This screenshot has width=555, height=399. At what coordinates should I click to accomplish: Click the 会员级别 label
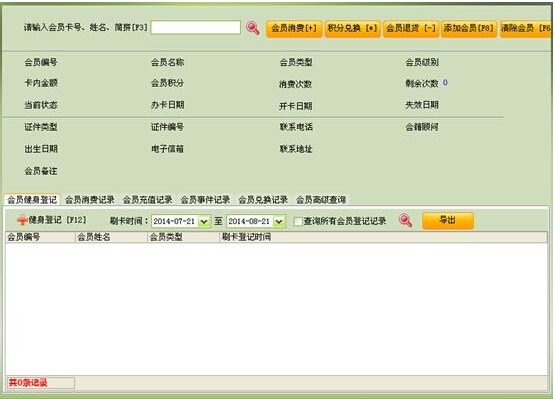[x=422, y=62]
